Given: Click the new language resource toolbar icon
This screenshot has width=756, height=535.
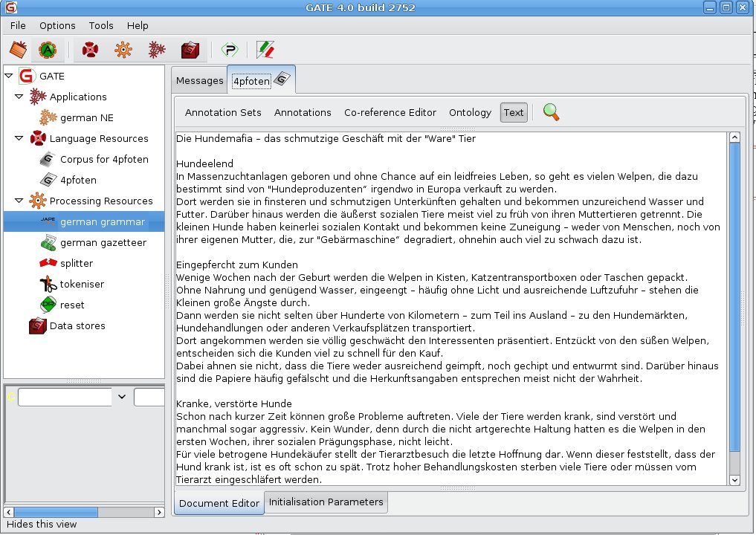Looking at the screenshot, I should pos(90,50).
